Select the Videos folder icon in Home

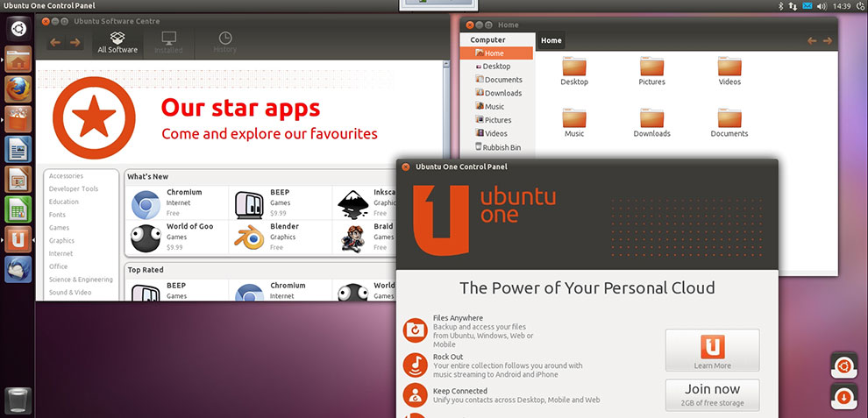coord(729,71)
